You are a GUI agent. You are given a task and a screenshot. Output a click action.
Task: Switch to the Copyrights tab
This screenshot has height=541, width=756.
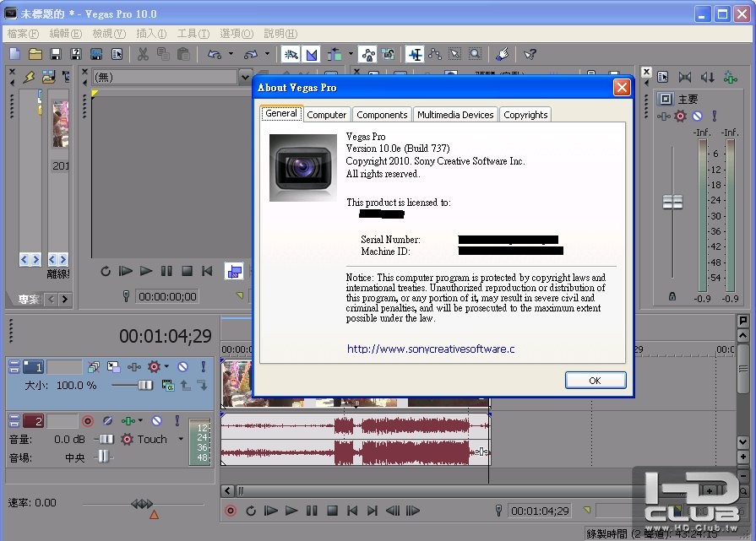(525, 115)
